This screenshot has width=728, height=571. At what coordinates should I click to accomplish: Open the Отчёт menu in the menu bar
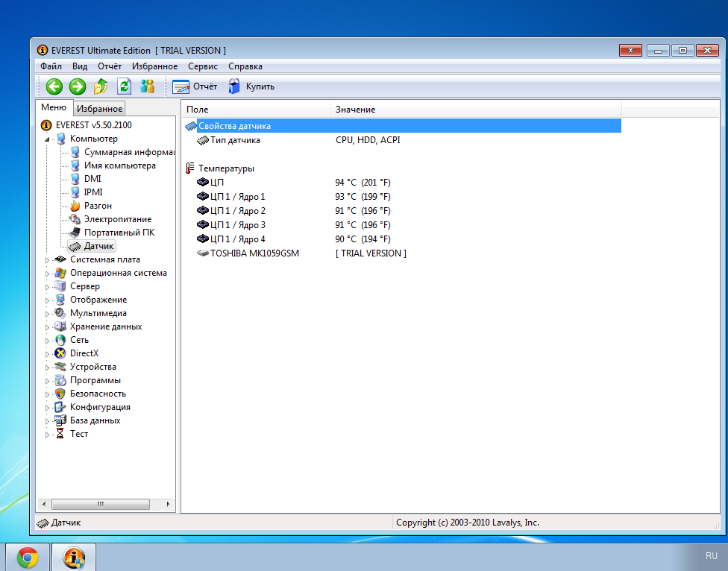click(x=110, y=66)
